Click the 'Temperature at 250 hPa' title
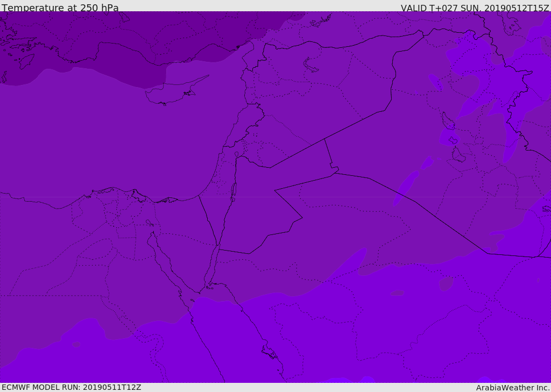 coord(60,8)
